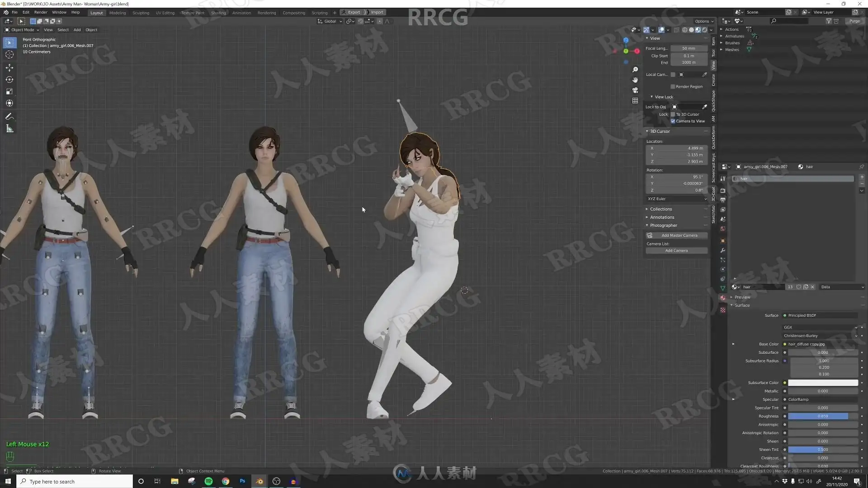This screenshot has height=488, width=868.
Task: Select the Scale tool
Action: tap(9, 92)
